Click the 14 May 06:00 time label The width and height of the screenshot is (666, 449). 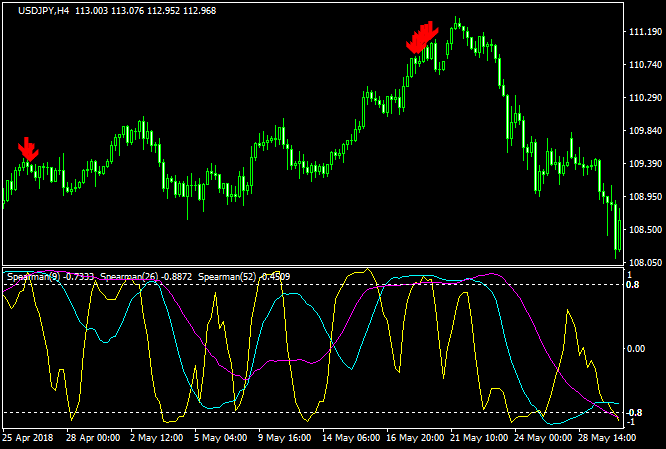coord(351,438)
